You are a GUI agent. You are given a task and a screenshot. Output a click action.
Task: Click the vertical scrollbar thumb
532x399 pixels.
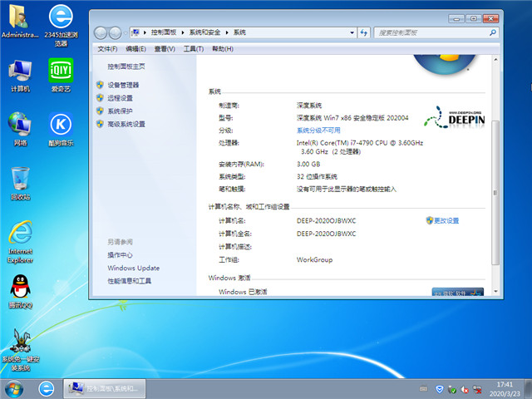[x=495, y=193]
